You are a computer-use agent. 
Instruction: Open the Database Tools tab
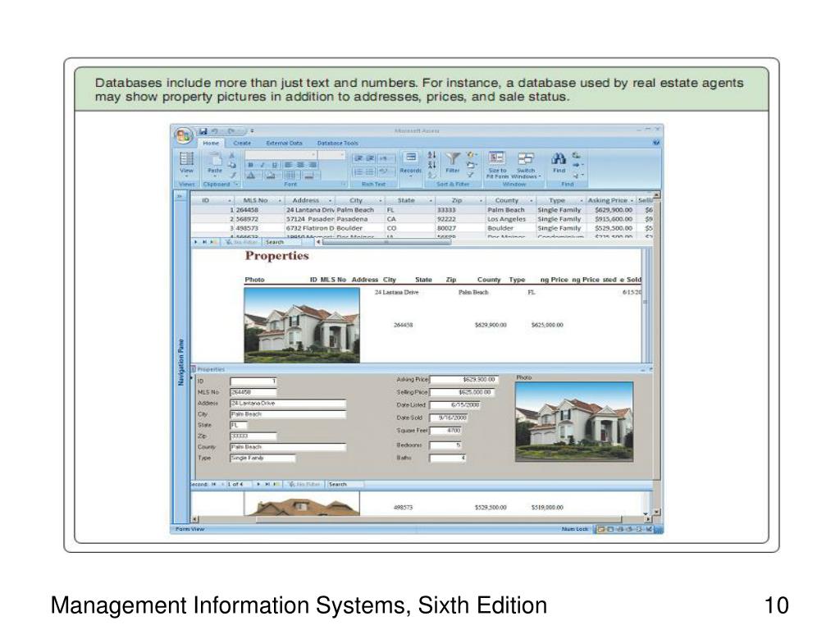point(337,143)
